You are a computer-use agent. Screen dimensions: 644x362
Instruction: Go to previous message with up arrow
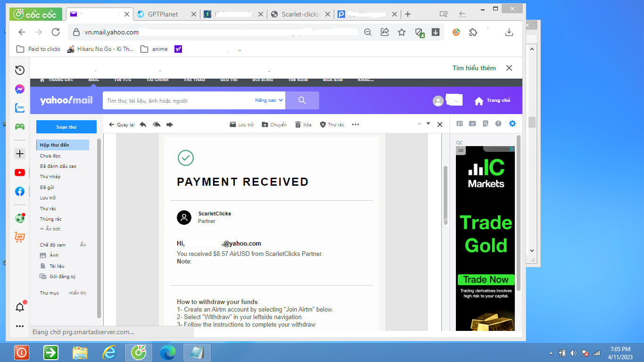point(419,123)
